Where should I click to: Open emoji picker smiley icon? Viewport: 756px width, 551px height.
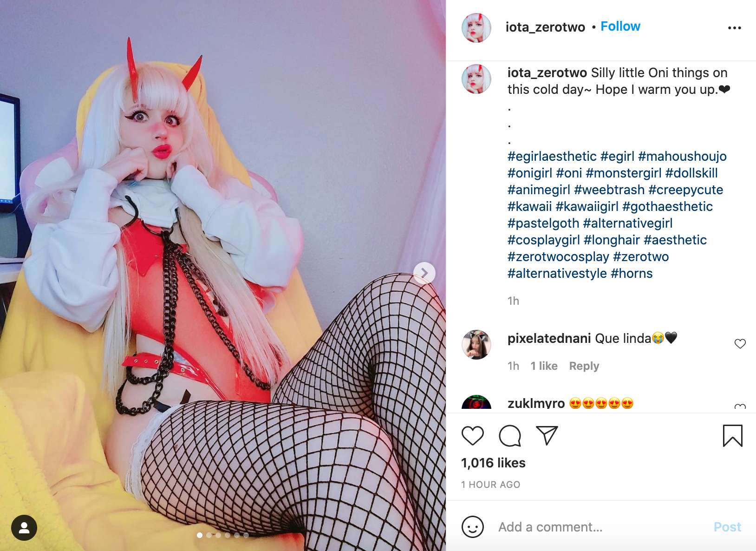(x=473, y=527)
